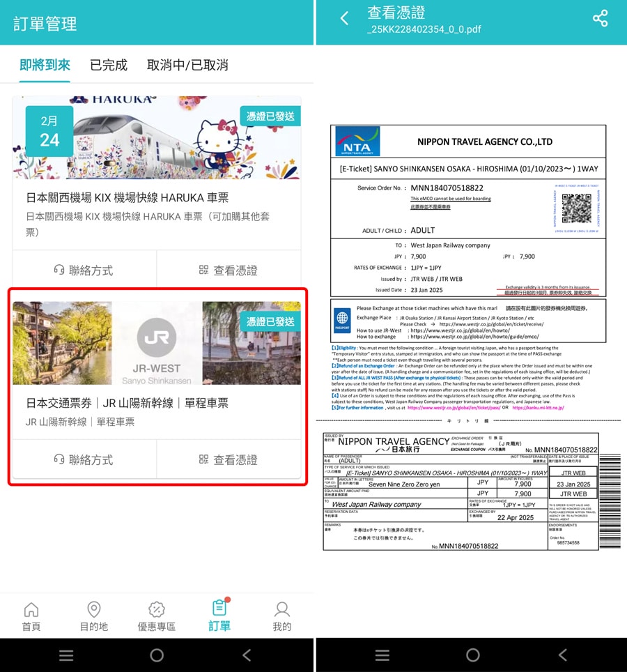Switch to the 即將到來 tab
Image resolution: width=627 pixels, height=672 pixels.
pyautogui.click(x=45, y=65)
